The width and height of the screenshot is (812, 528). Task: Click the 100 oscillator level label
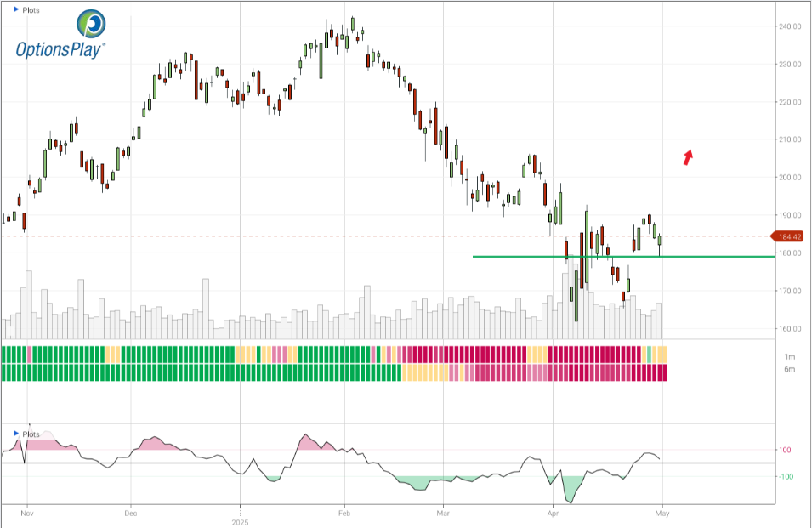click(785, 450)
